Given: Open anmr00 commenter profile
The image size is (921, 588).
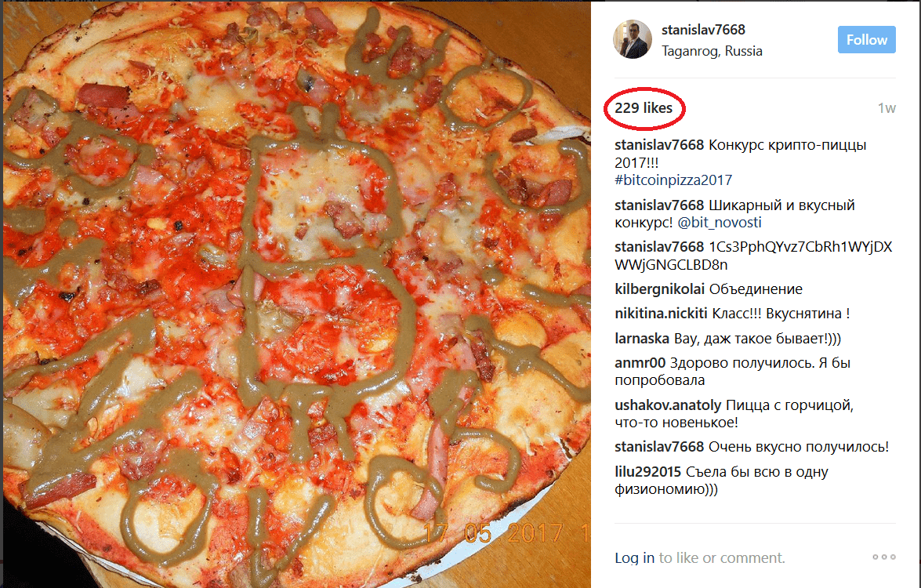Looking at the screenshot, I should tap(640, 363).
